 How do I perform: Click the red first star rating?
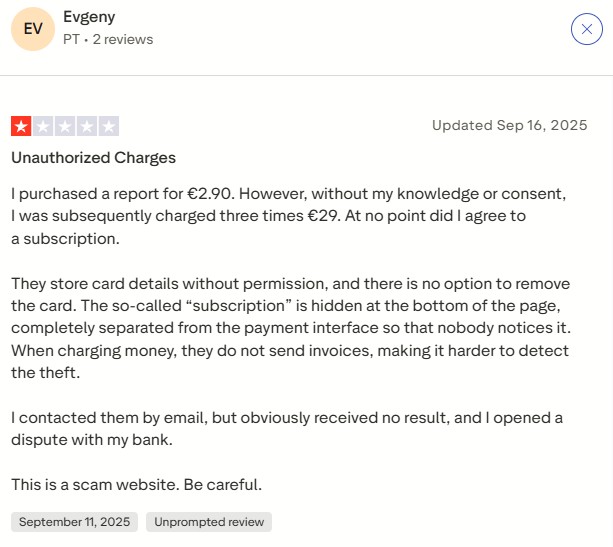21,126
